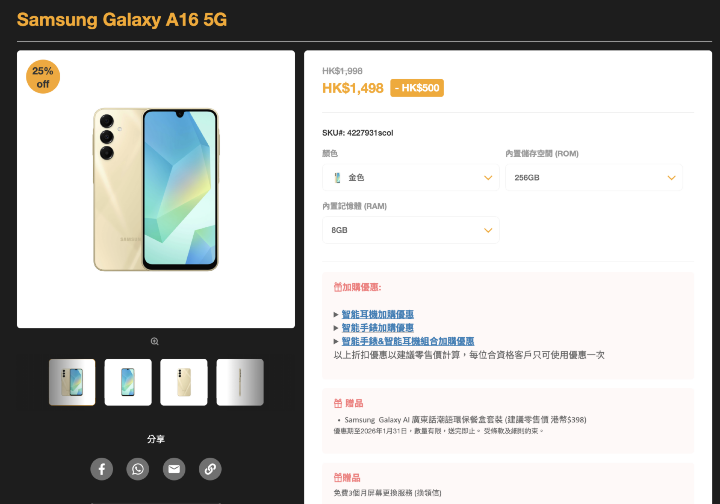720x504 pixels.
Task: Select third thumbnail showing phone back
Action: (x=184, y=382)
